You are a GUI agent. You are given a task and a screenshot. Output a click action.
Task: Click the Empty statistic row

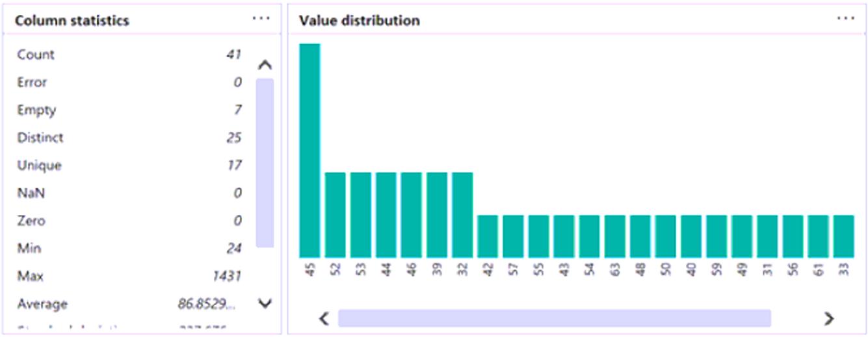(x=129, y=110)
